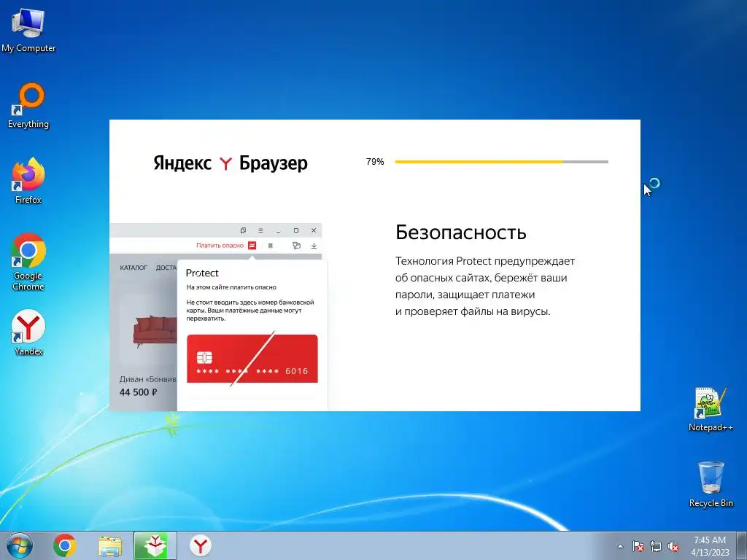
Task: Click the Платить опасно warning label
Action: [220, 245]
